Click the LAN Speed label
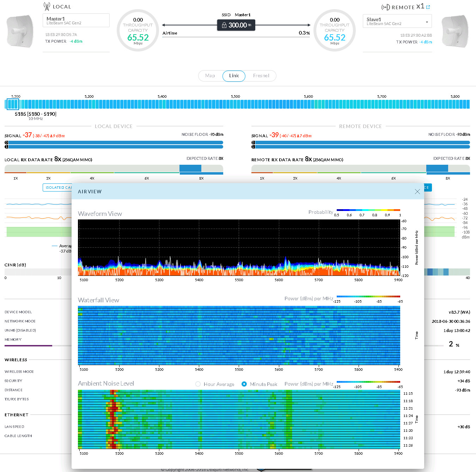 [14, 427]
